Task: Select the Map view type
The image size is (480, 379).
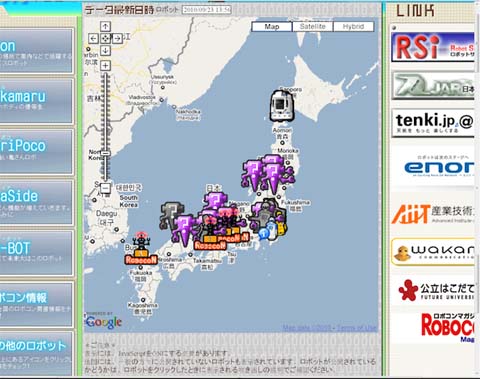Action: tap(272, 26)
